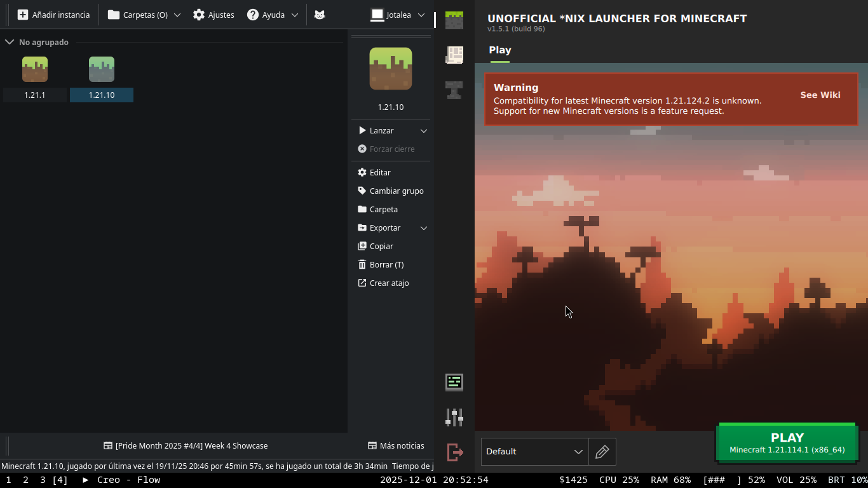Click the 2025-12-01 20:52:54 clock
This screenshot has width=868, height=488.
[x=434, y=480]
